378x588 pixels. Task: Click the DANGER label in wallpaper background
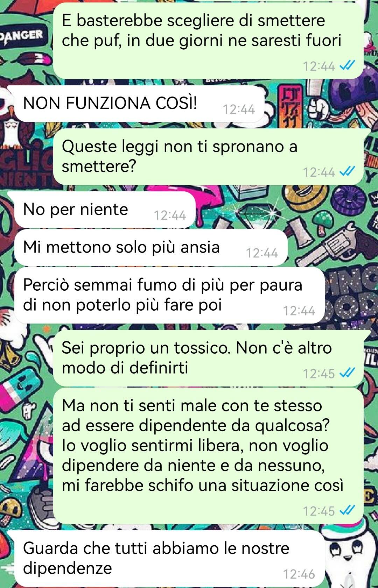(x=22, y=36)
